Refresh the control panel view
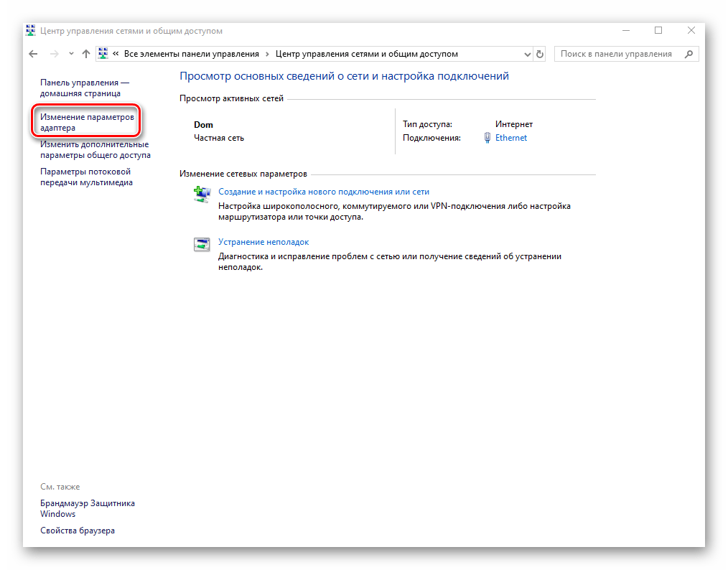Image resolution: width=728 pixels, height=570 pixels. point(540,54)
